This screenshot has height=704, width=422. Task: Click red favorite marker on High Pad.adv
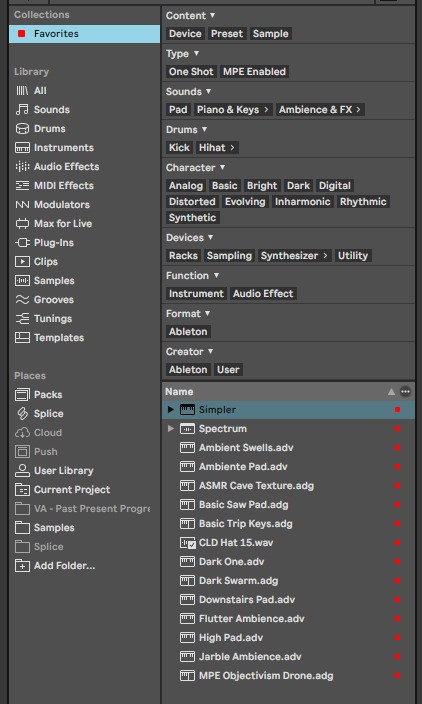(x=397, y=638)
